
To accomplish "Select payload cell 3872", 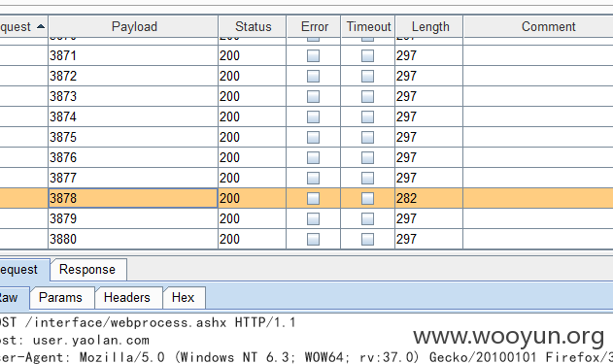I will click(x=133, y=76).
